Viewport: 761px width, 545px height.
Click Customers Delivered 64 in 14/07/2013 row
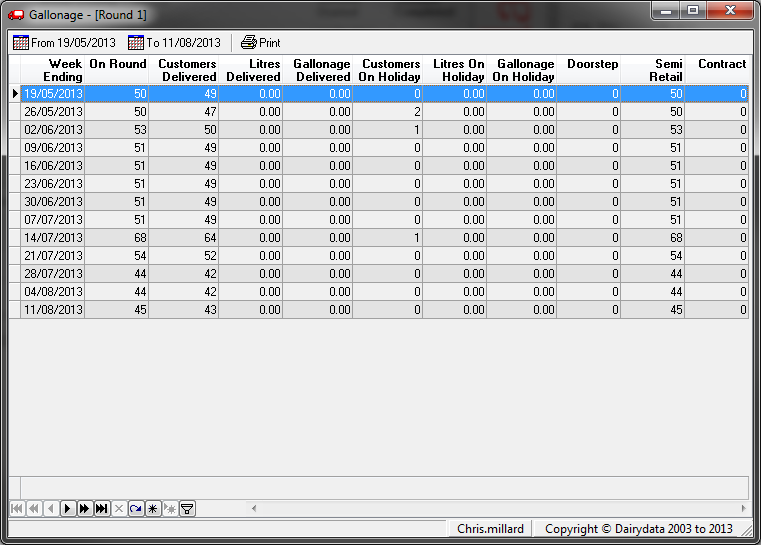pyautogui.click(x=184, y=237)
